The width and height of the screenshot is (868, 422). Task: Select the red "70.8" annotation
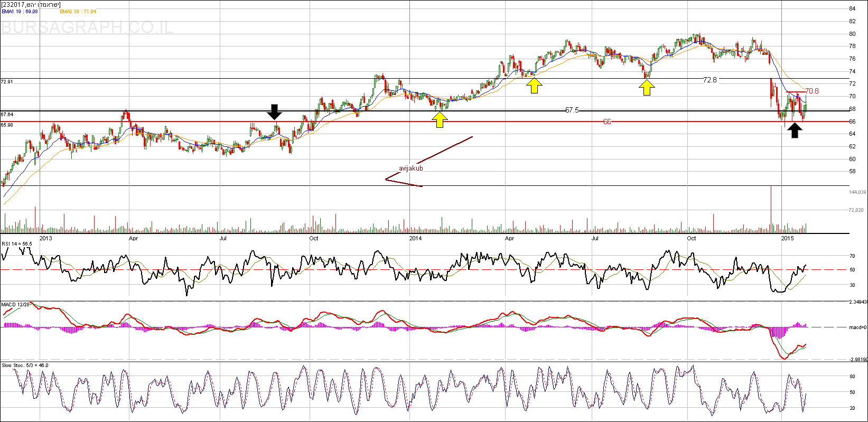click(812, 91)
